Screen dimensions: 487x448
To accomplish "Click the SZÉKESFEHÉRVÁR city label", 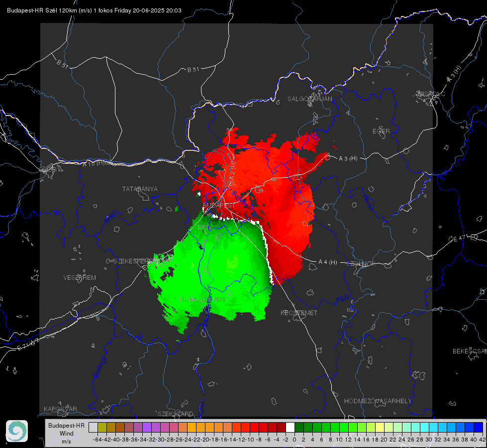I will click(x=142, y=261).
